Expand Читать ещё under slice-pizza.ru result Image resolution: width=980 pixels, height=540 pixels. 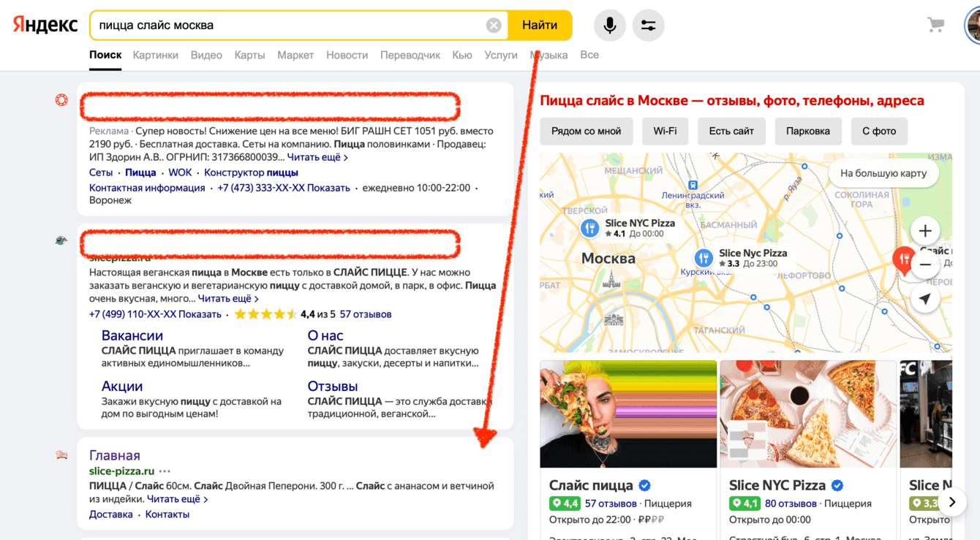178,499
